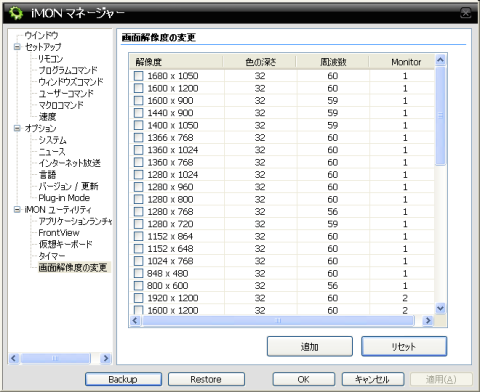Viewport: 480px width, 392px height.
Task: Open アプリケーションランチャ utility
Action: [75, 221]
